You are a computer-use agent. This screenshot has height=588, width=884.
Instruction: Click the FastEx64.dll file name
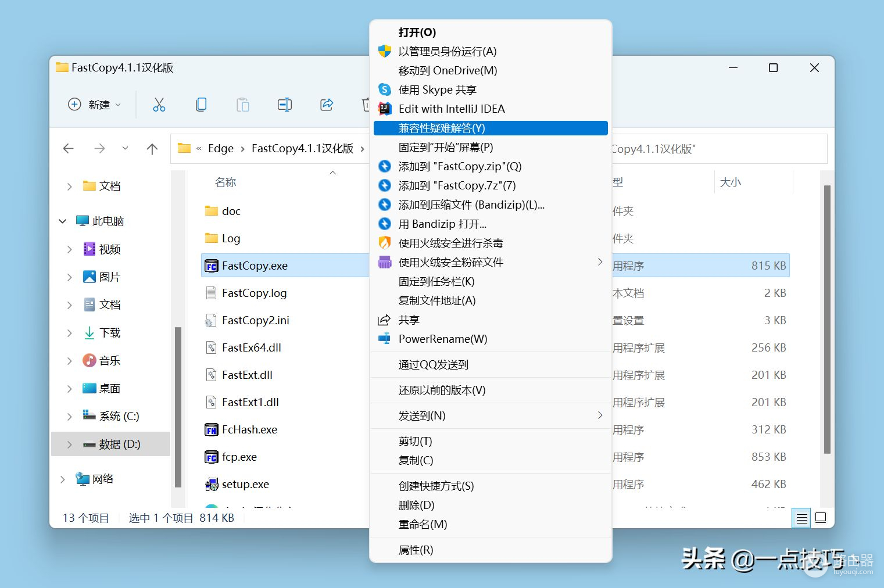(252, 347)
